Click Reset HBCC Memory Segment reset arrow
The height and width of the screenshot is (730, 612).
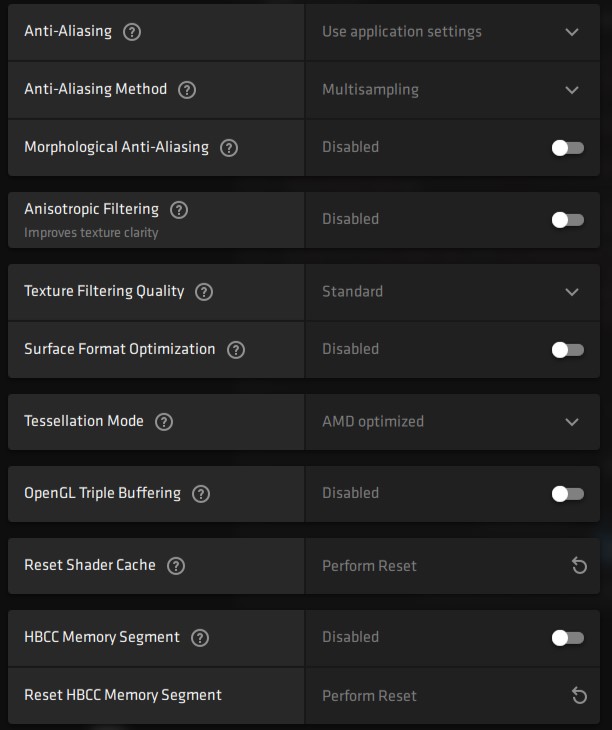tap(579, 696)
